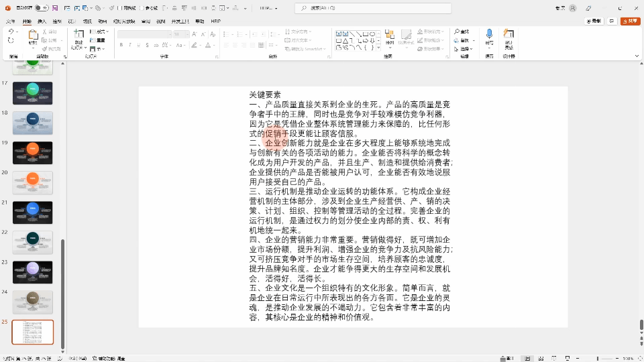Click the Designer icon
Viewport: 644px width, 362px height.
point(508,34)
